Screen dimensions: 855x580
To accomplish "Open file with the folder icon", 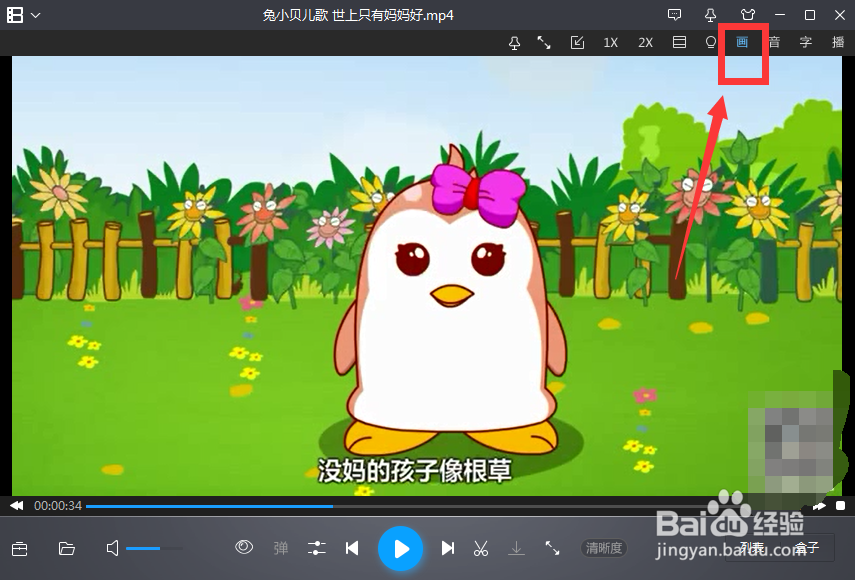I will pyautogui.click(x=67, y=548).
